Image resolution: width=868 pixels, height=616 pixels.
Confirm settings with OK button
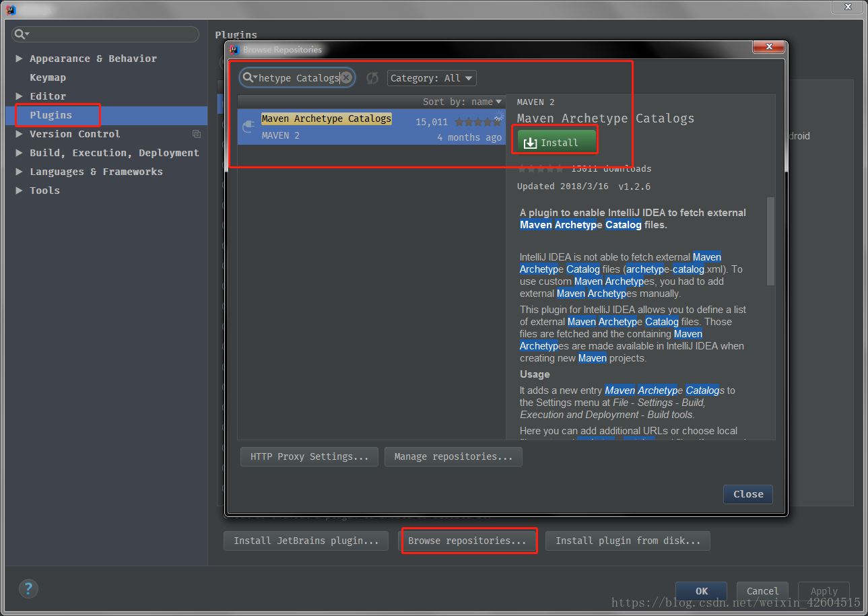pyautogui.click(x=701, y=591)
